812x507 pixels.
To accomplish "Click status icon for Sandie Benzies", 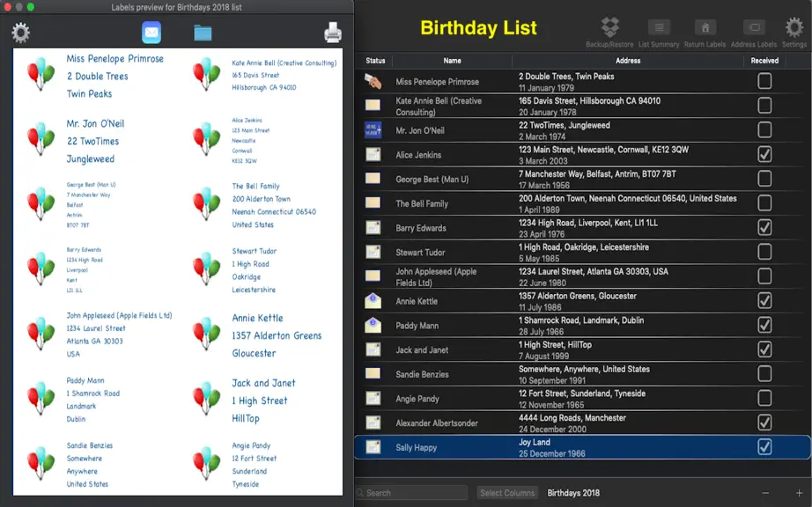I will (373, 373).
